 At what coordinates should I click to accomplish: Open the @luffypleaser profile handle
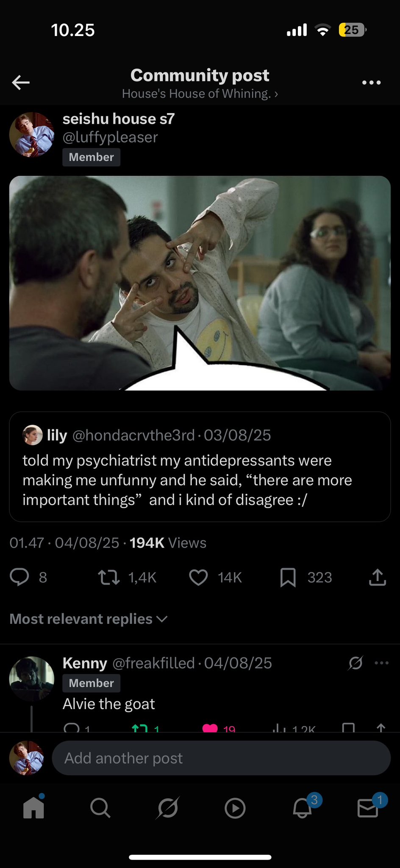point(110,137)
